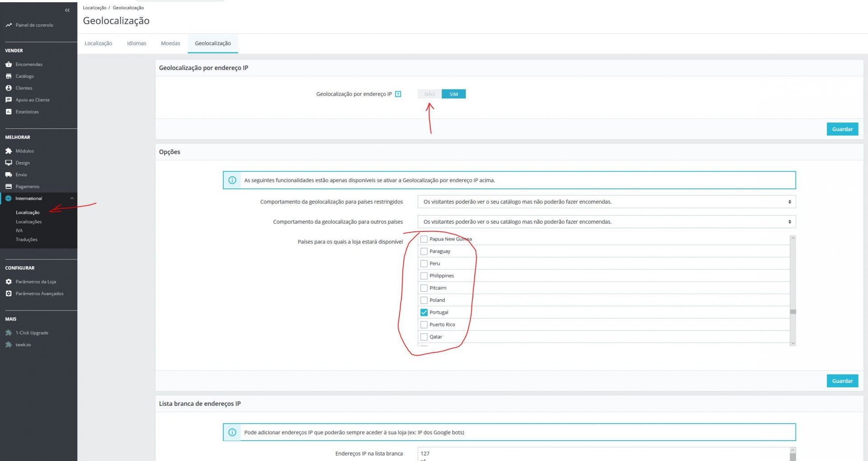This screenshot has width=868, height=461.
Task: Click the Módulos puzzle-piece icon
Action: tap(9, 151)
